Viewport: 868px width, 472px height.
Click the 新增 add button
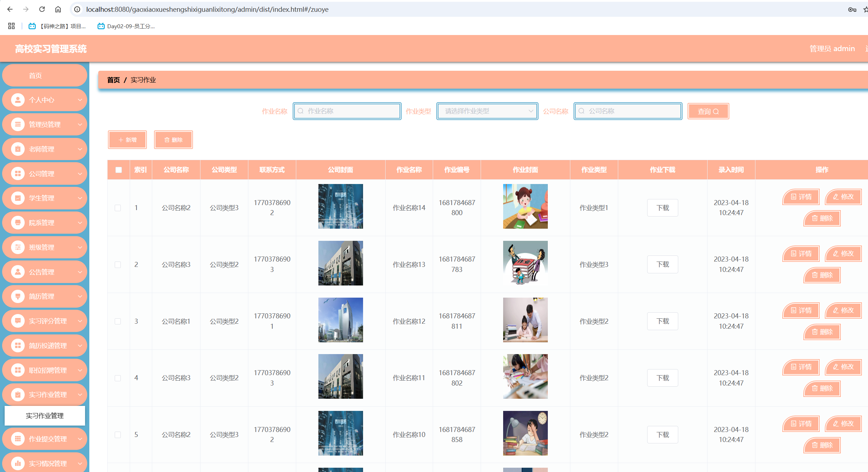click(127, 140)
